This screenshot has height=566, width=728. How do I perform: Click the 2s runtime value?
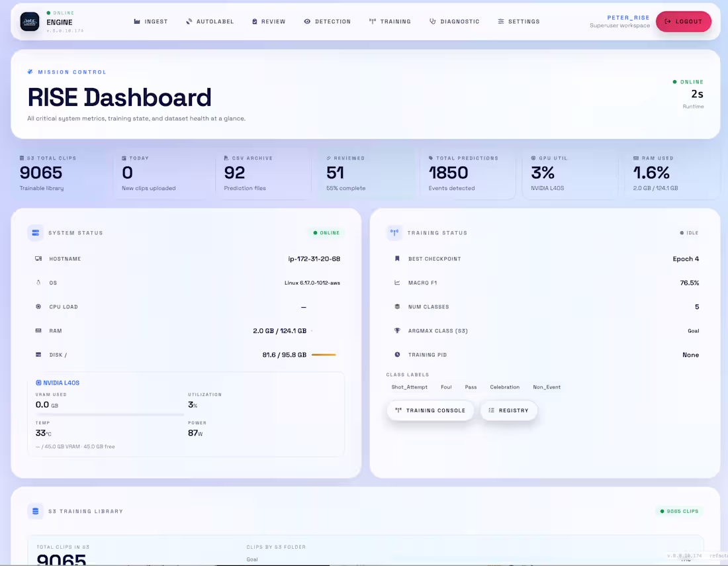coord(697,94)
